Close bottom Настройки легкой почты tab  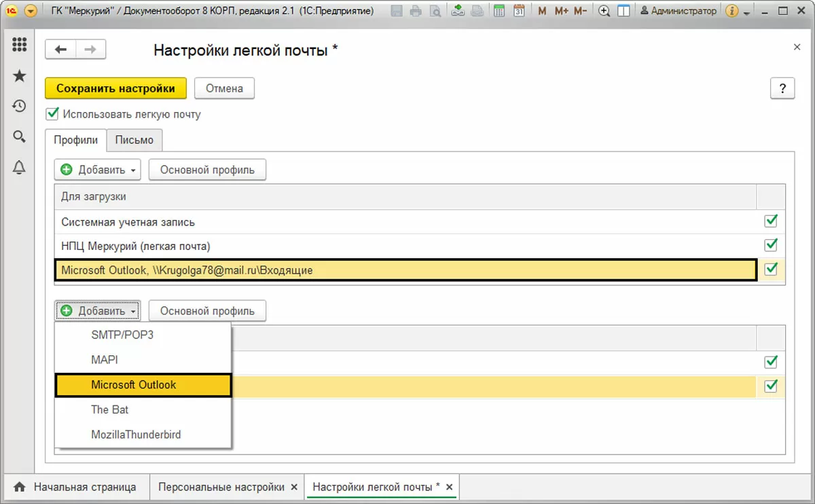tap(450, 487)
